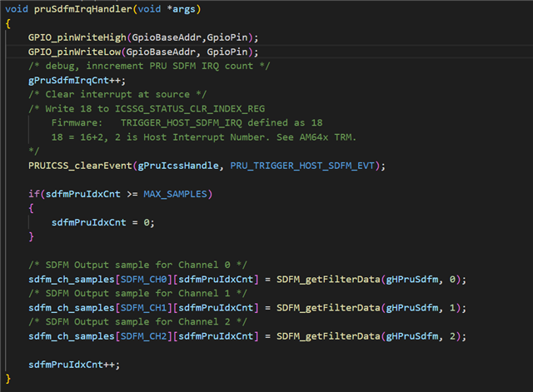Screen dimensions: 533x392
Task: Click the 'if' keyword before sdfmPruIdxCnt
Action: [34, 194]
